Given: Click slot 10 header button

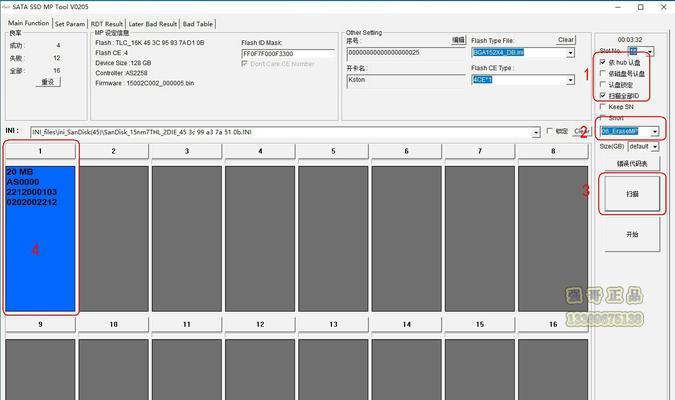Looking at the screenshot, I should pyautogui.click(x=114, y=324).
